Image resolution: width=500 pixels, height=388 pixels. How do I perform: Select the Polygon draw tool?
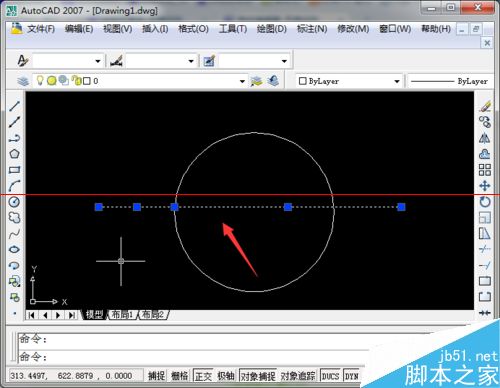click(14, 154)
